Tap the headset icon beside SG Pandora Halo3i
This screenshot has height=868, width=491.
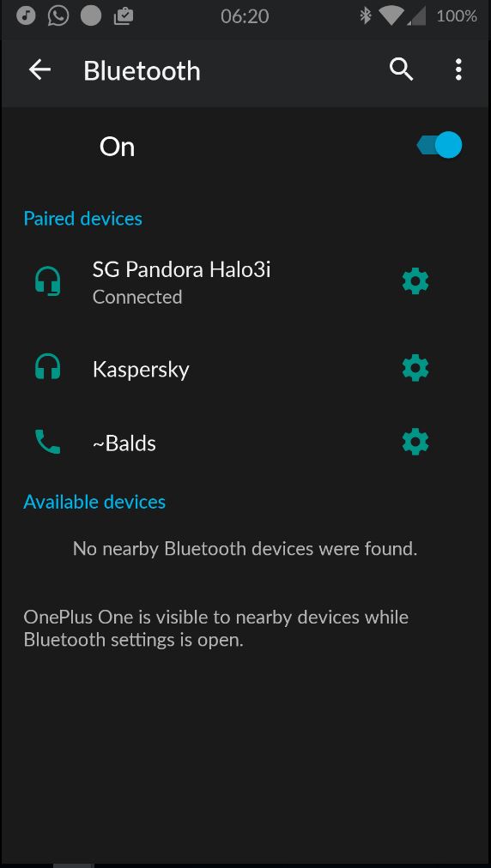coord(48,282)
